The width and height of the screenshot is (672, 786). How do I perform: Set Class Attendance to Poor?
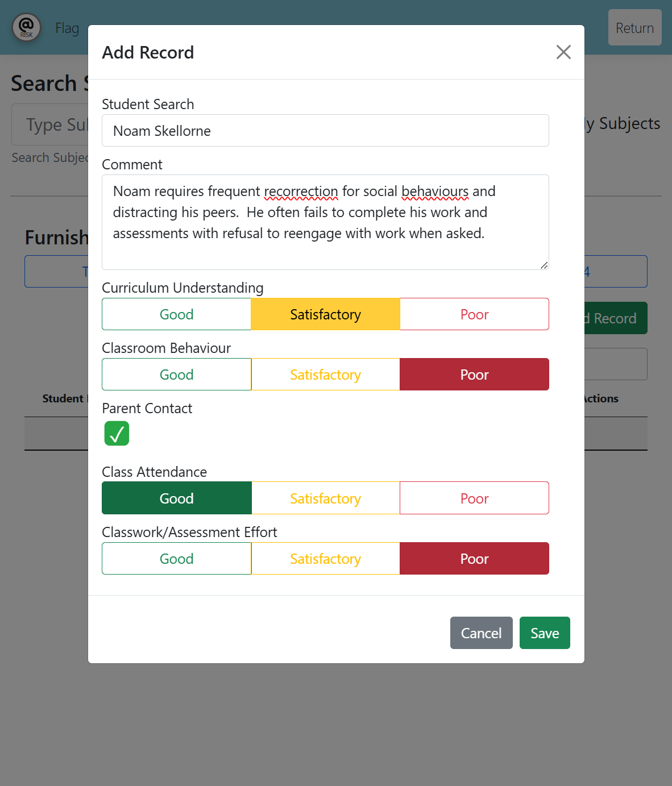click(x=474, y=498)
